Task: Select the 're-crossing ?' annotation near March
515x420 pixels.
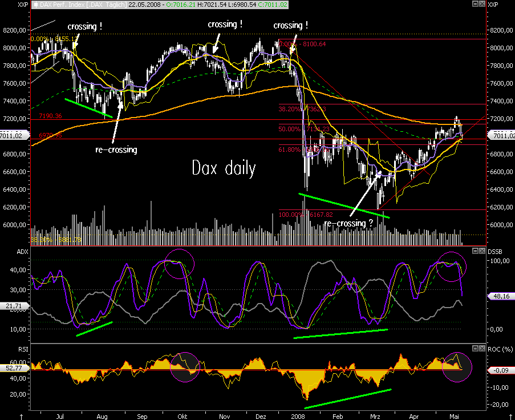Action: point(348,224)
